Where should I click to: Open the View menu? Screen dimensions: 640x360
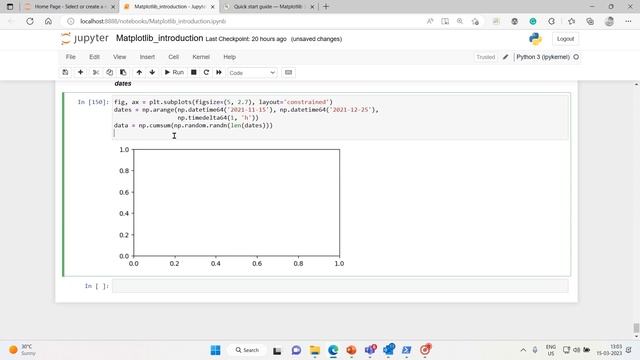pos(120,57)
